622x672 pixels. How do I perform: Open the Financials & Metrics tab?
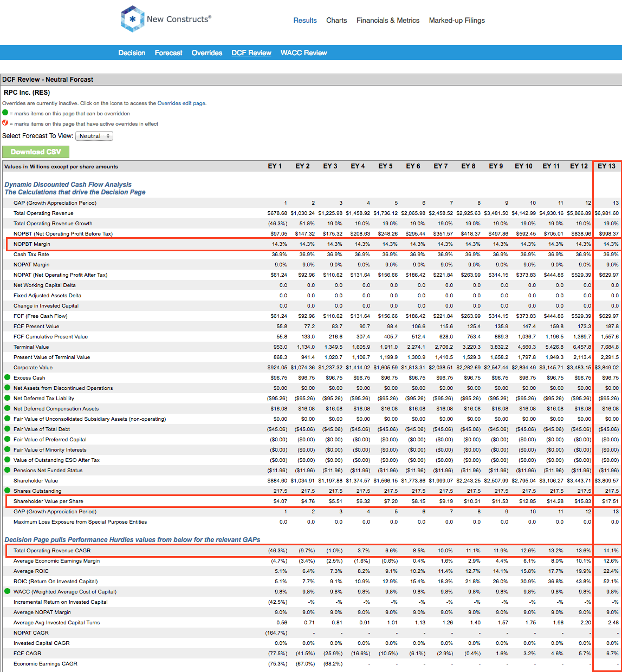tap(388, 20)
